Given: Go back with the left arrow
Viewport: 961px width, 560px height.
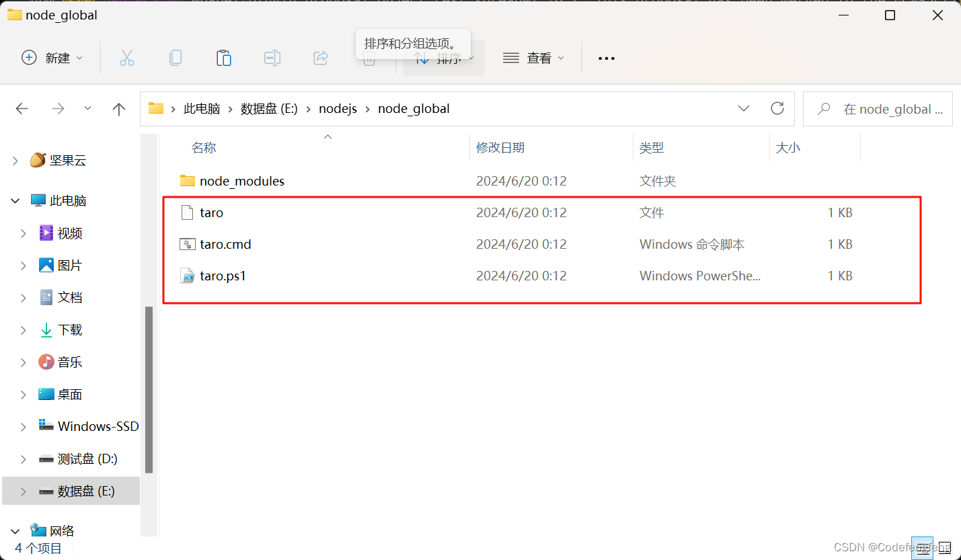Looking at the screenshot, I should tap(22, 109).
